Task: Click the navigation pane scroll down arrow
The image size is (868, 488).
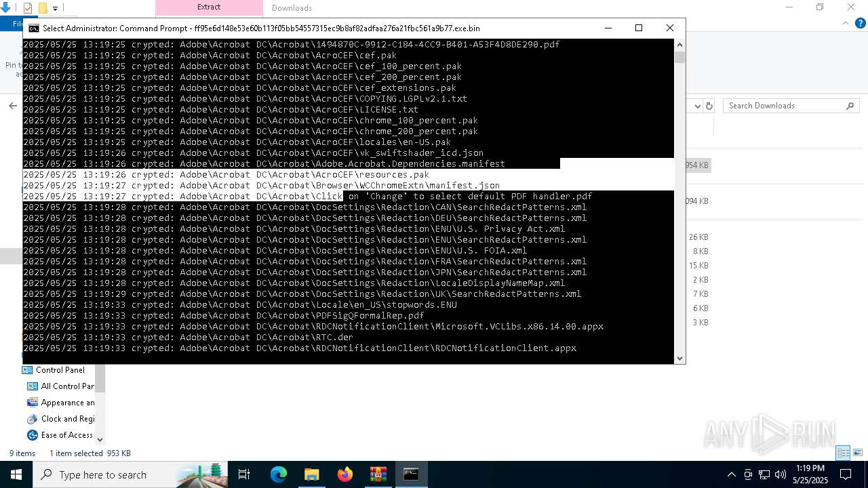Action: [x=100, y=439]
